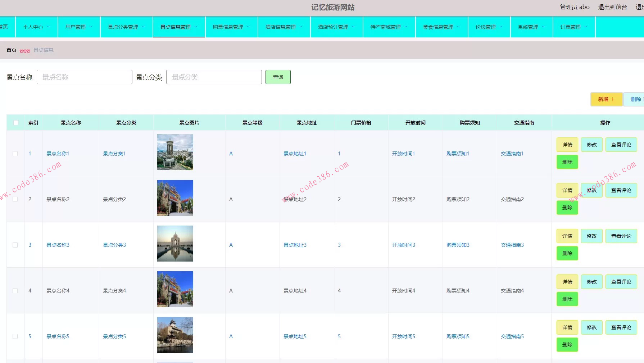
Task: Expand the 用户管理 dropdown menu
Action: point(79,27)
